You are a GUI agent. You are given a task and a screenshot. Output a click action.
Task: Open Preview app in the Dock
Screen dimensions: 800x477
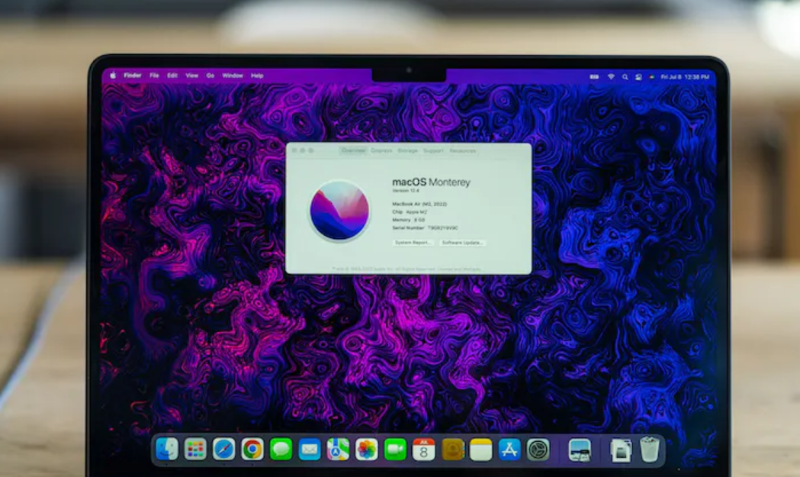click(x=580, y=450)
